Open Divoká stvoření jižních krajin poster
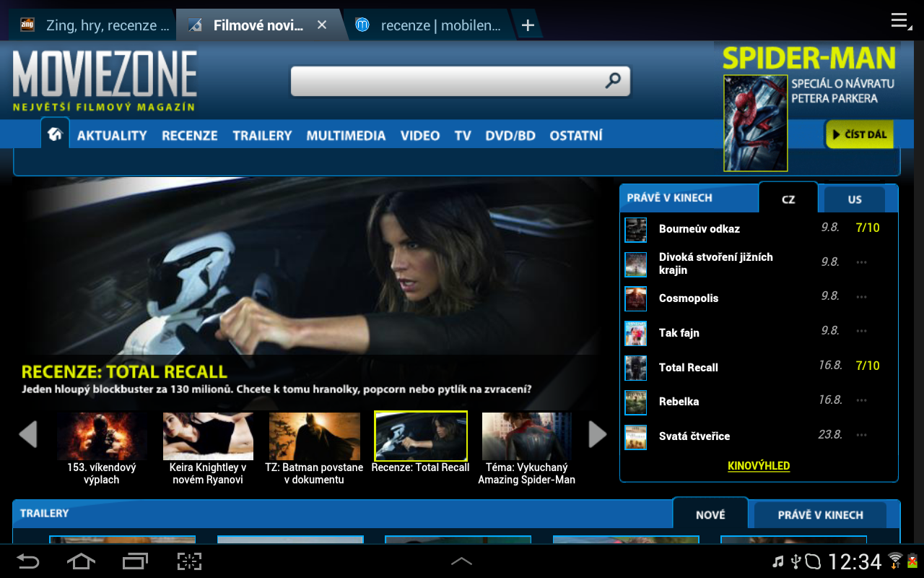Viewport: 924px width, 578px height. point(635,264)
